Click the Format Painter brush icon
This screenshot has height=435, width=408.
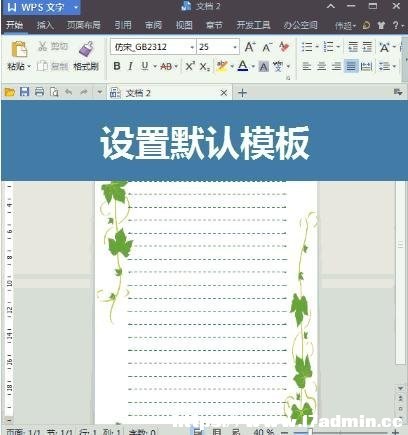pos(86,49)
